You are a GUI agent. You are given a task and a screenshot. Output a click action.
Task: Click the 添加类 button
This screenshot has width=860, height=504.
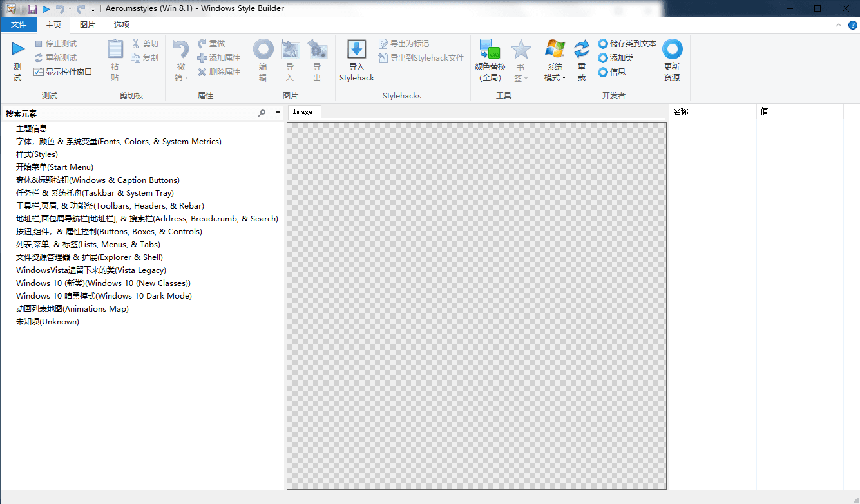click(x=616, y=58)
